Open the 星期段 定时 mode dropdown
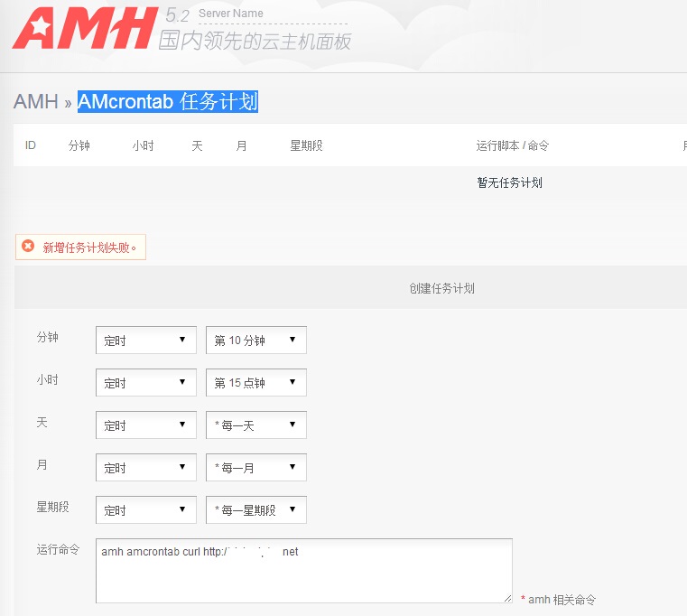Image resolution: width=687 pixels, height=616 pixels. point(145,510)
